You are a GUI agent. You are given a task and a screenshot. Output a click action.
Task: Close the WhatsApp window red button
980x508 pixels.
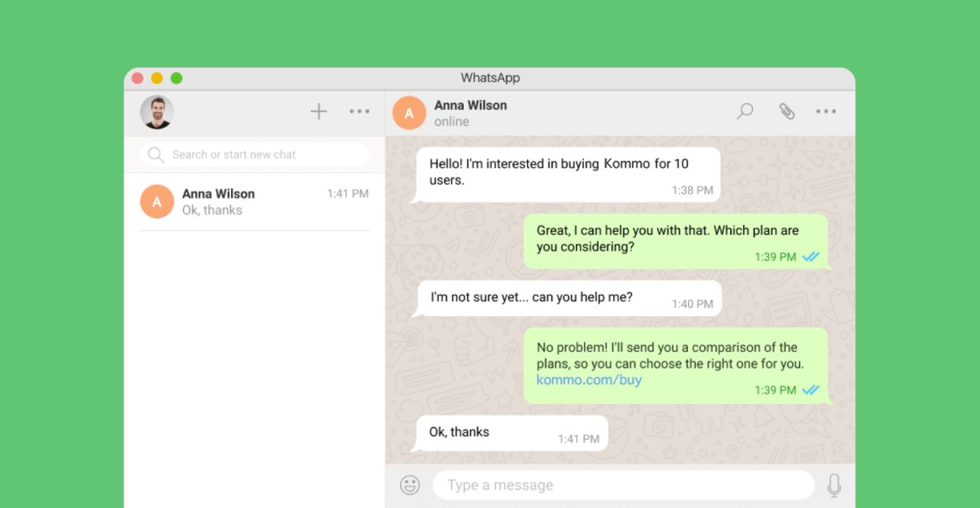click(x=138, y=78)
